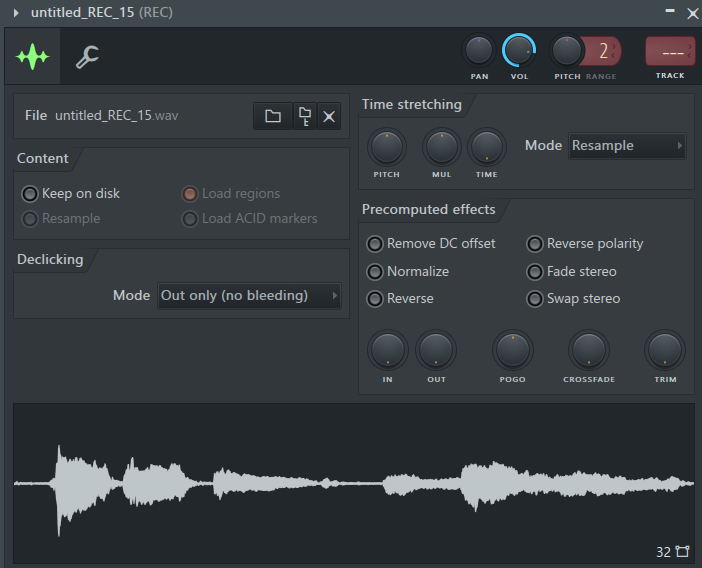702x568 pixels.
Task: Click the MUL knob
Action: click(441, 147)
